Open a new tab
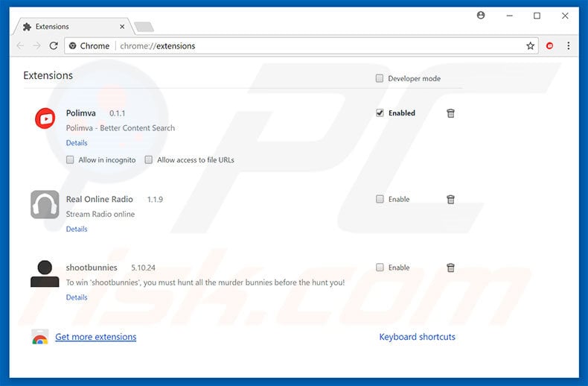 coord(144,27)
